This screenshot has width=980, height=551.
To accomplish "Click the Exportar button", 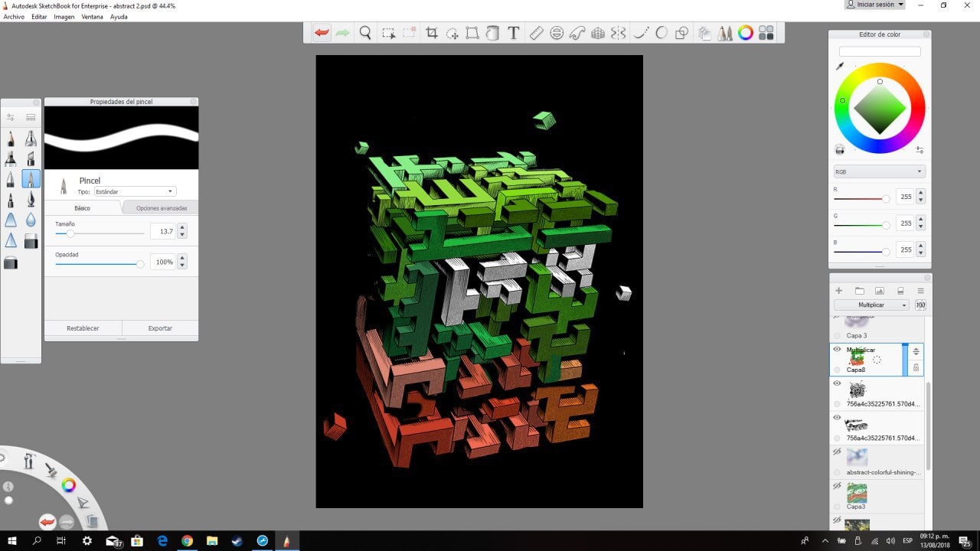I will pyautogui.click(x=160, y=328).
